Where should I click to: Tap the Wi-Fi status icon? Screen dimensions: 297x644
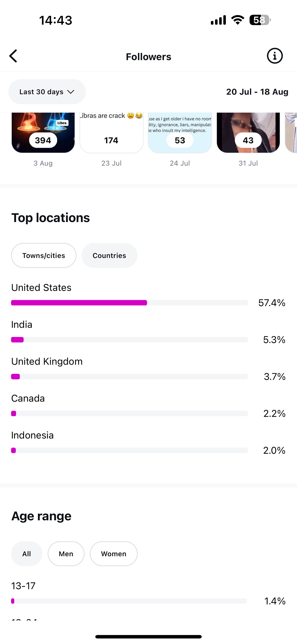[x=238, y=20]
